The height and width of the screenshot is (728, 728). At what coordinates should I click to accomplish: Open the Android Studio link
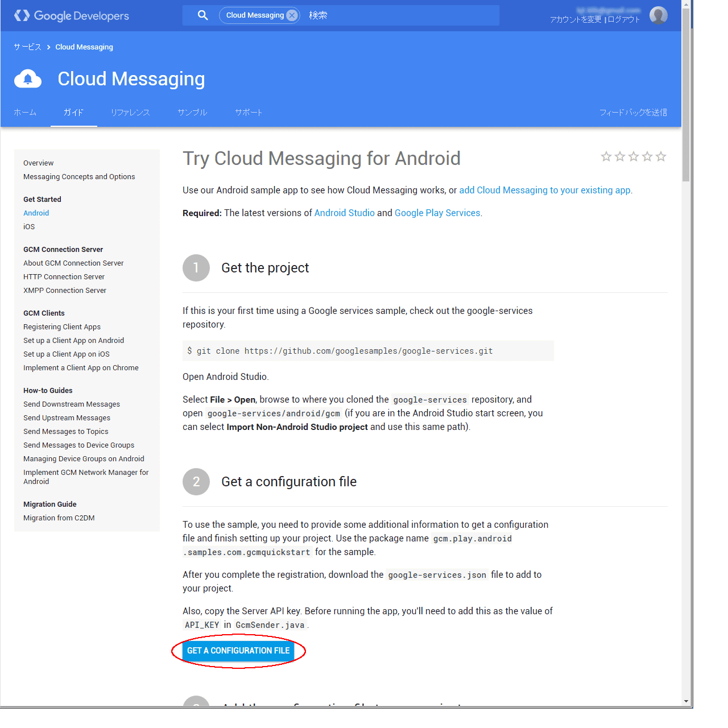pyautogui.click(x=345, y=213)
